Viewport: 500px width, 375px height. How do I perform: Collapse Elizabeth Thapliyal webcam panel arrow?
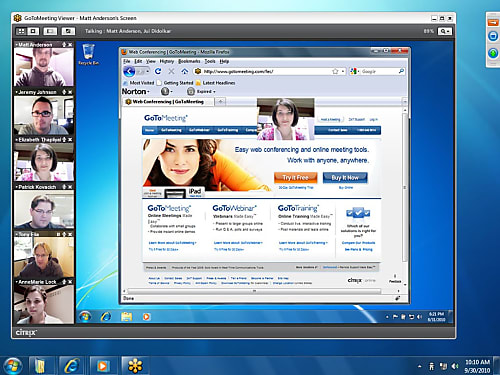16,140
